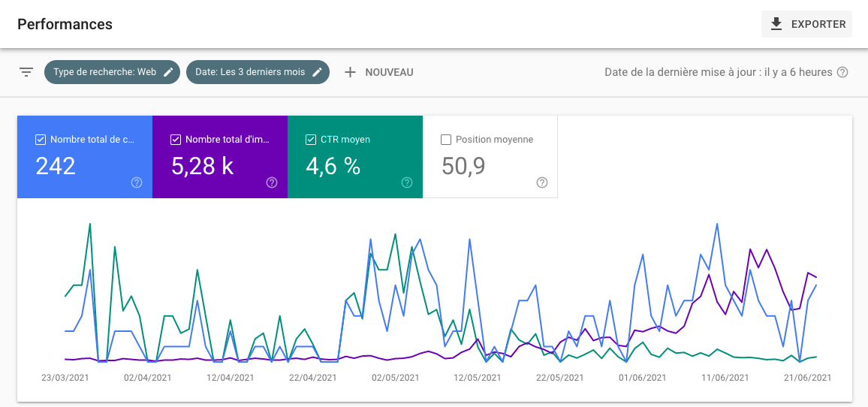
Task: Click pencil icon on Date chip
Action: [317, 72]
